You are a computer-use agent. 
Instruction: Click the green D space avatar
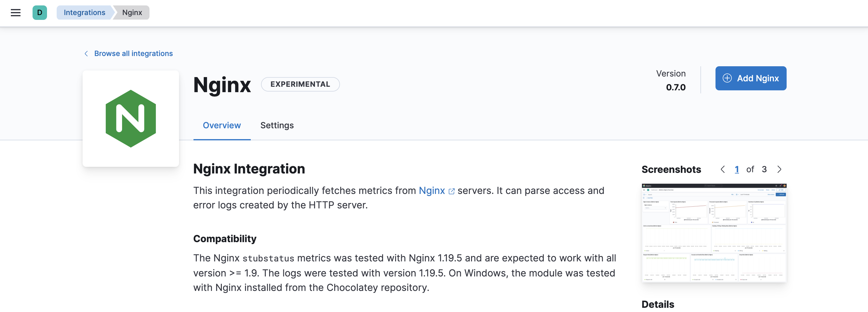tap(40, 12)
